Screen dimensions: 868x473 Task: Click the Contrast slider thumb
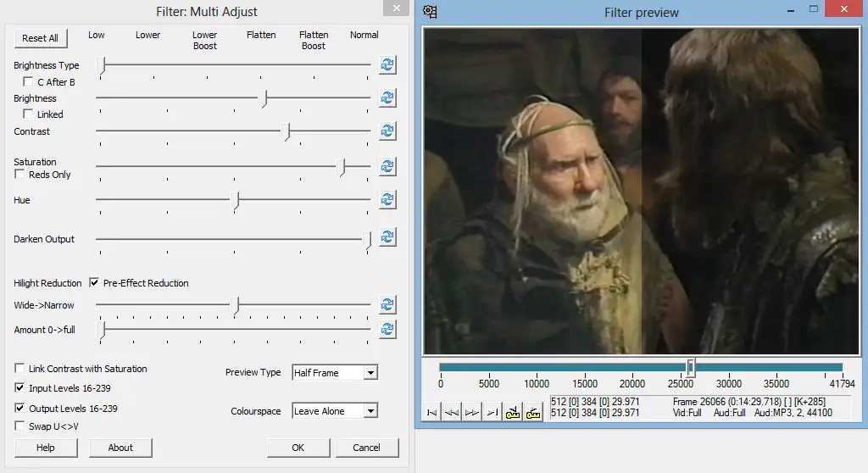point(287,132)
